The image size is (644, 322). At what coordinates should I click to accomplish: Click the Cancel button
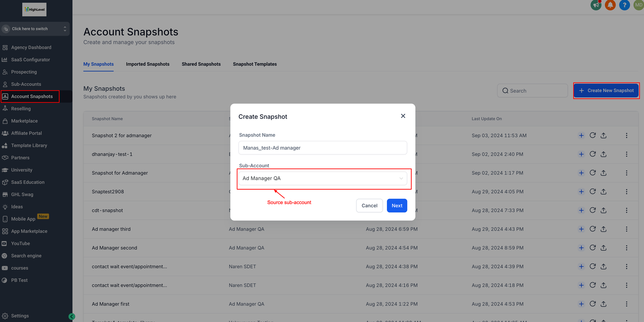tap(369, 205)
